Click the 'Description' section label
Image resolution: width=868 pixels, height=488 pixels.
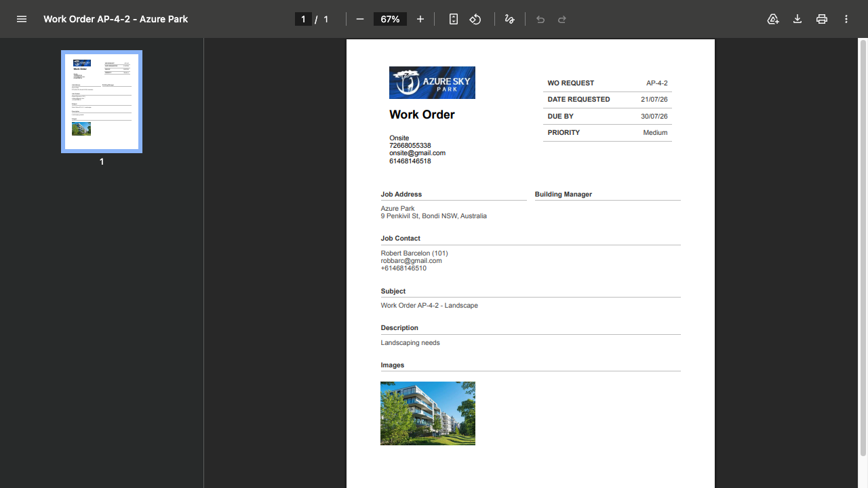[x=399, y=328]
